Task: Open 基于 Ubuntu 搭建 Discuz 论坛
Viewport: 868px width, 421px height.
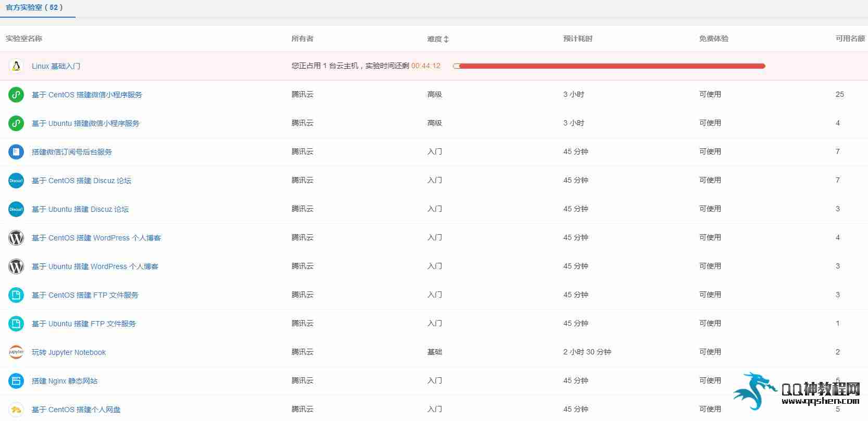Action: tap(80, 209)
